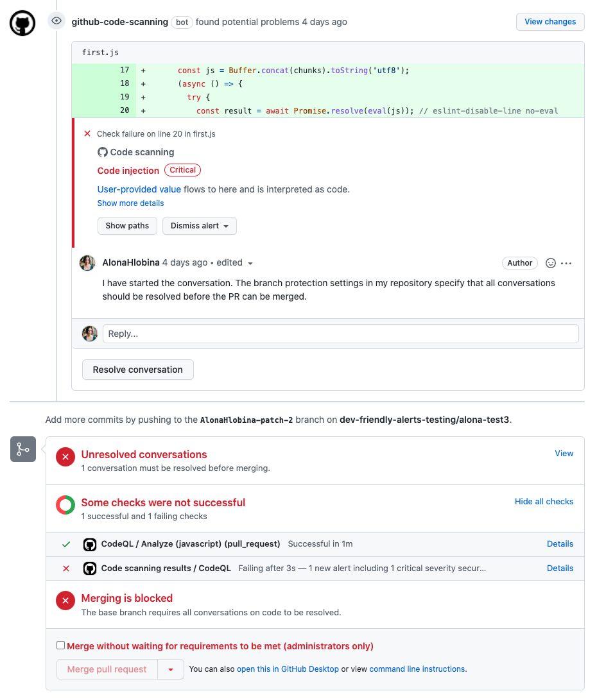The image size is (597, 700).
Task: Click the red X beside Code scanning results
Action: (x=66, y=568)
